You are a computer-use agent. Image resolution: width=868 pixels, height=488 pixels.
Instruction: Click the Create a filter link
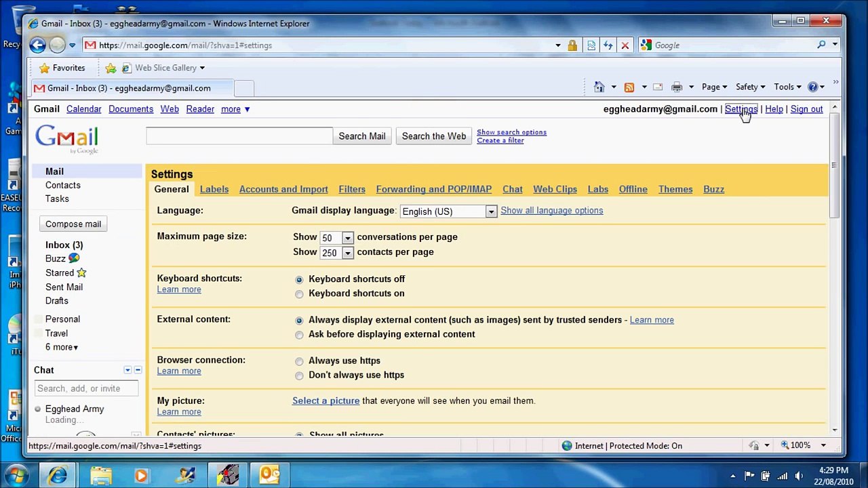pyautogui.click(x=500, y=140)
